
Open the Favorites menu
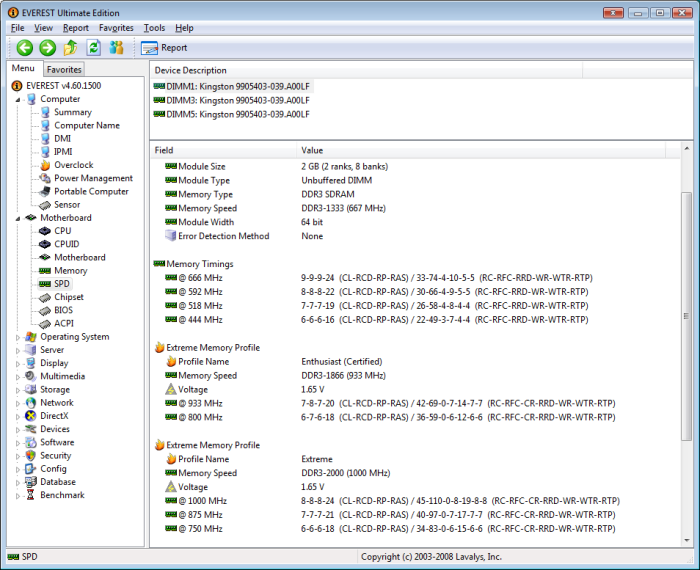tap(116, 28)
